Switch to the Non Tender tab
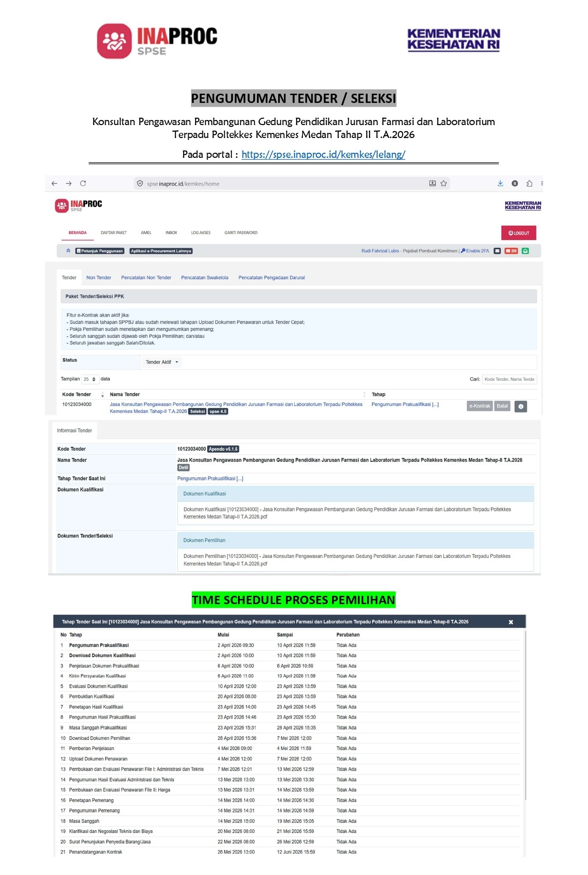The height and width of the screenshot is (875, 588). point(99,278)
